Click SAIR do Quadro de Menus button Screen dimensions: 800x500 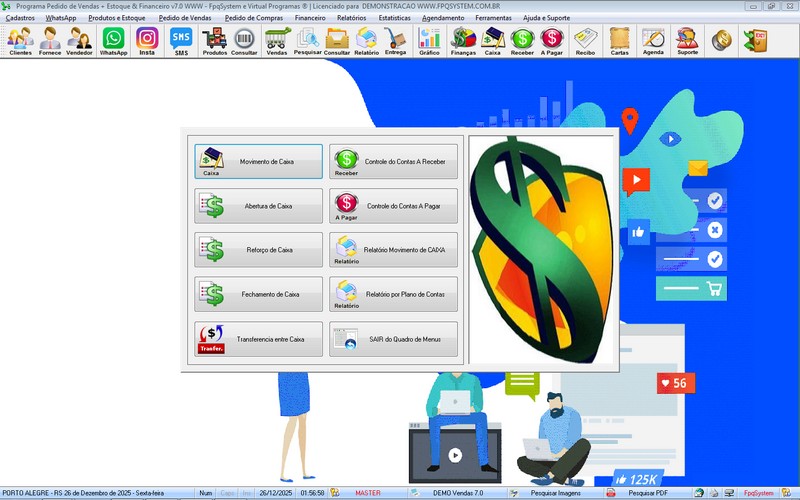pyautogui.click(x=393, y=339)
